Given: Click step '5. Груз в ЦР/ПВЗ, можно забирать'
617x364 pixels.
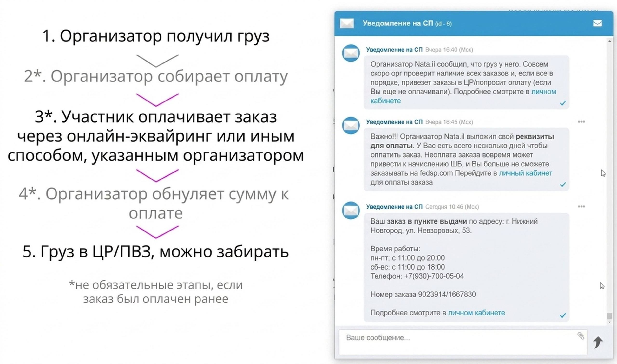Looking at the screenshot, I should point(156,252).
